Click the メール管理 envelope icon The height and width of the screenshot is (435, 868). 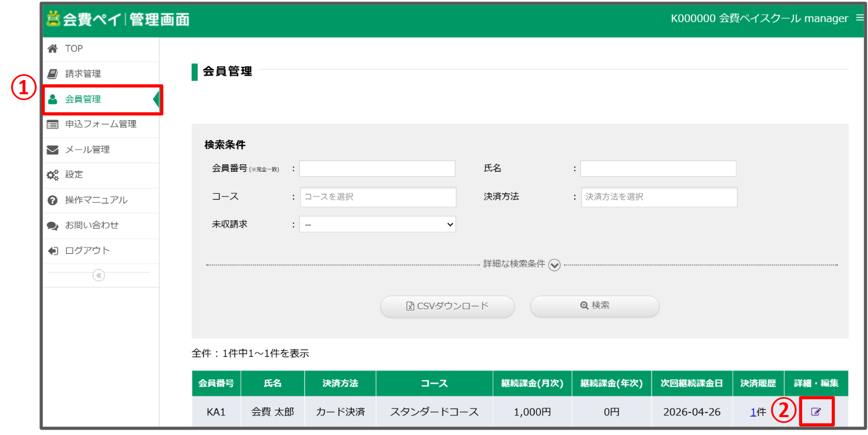pyautogui.click(x=53, y=150)
